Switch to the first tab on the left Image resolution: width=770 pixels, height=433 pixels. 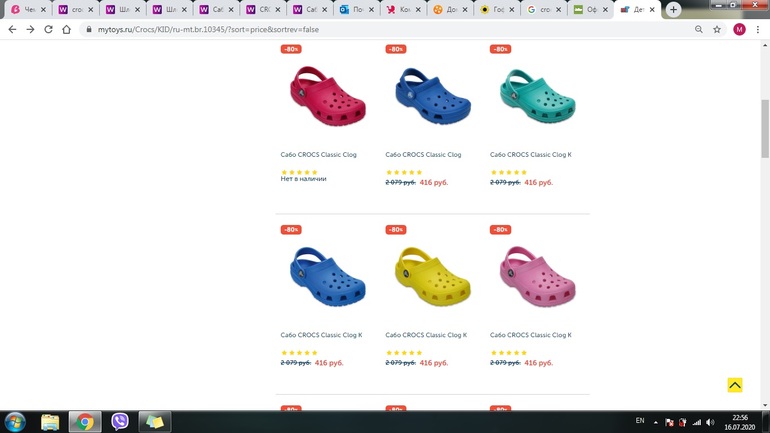(x=26, y=10)
